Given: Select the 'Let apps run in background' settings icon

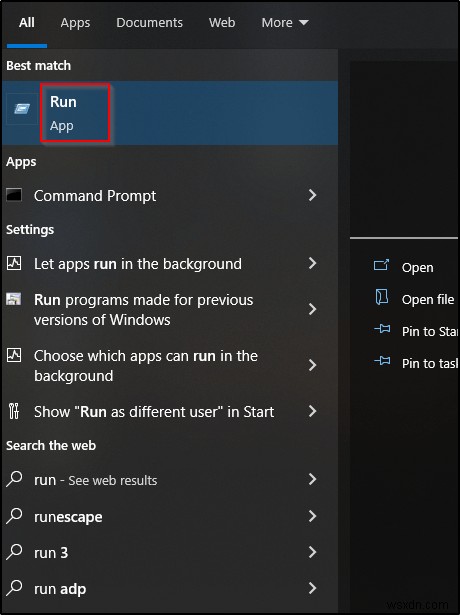Looking at the screenshot, I should pyautogui.click(x=14, y=263).
